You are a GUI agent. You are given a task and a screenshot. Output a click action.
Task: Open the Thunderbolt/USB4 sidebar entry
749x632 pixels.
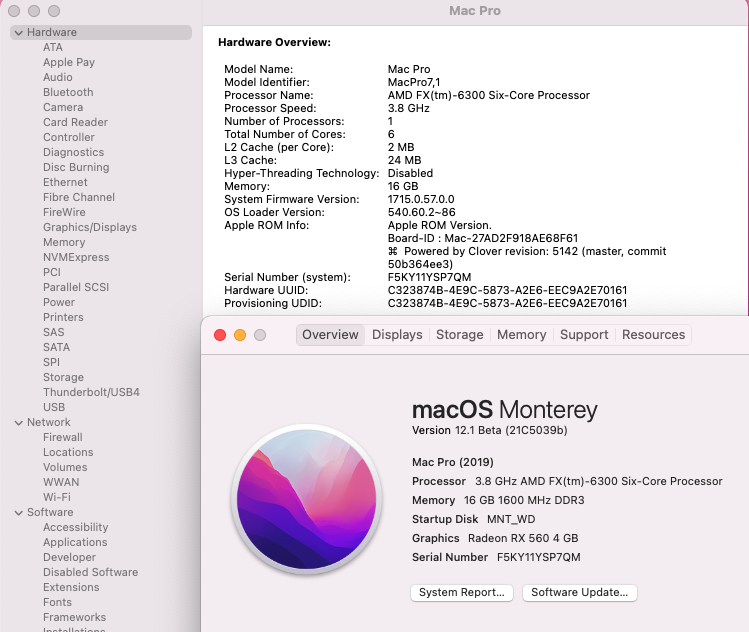tap(91, 393)
